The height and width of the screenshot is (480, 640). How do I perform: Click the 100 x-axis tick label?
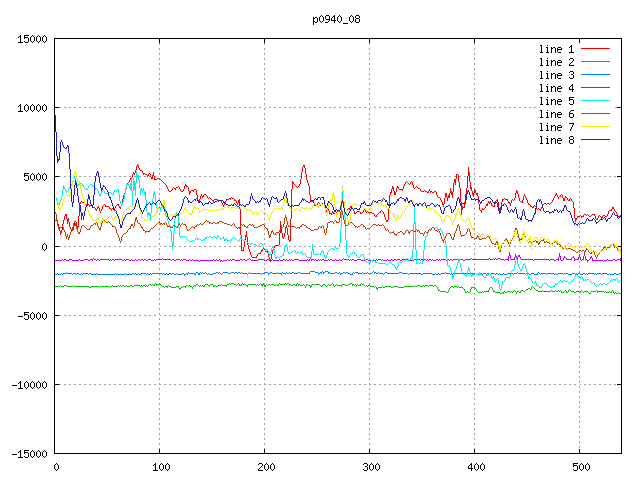tap(159, 467)
